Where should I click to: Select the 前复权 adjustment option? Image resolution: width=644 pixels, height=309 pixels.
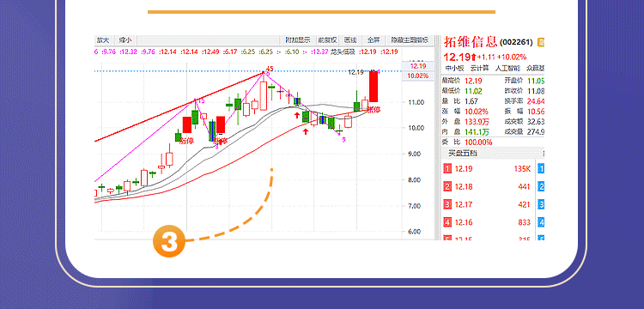click(327, 40)
